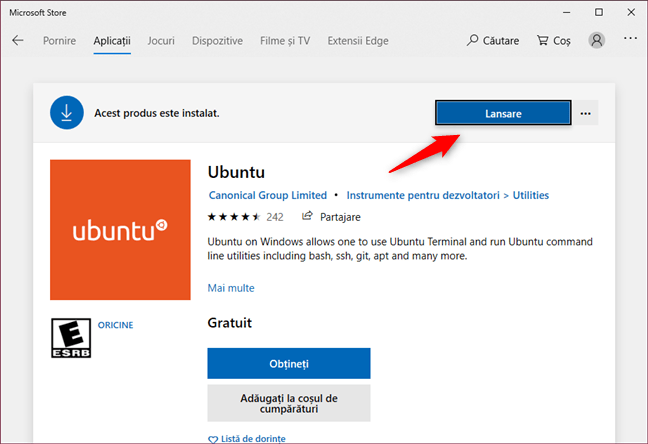Click the Partajare share icon
This screenshot has height=444, width=648.
tap(307, 216)
